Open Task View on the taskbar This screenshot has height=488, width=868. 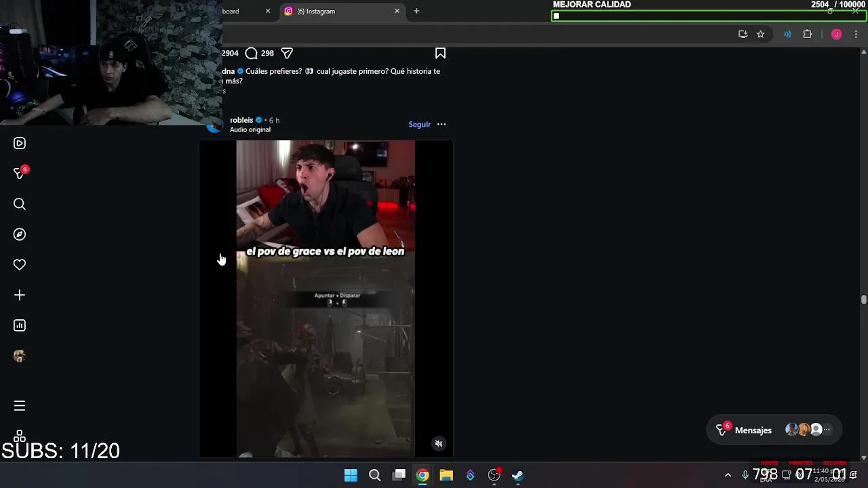399,475
